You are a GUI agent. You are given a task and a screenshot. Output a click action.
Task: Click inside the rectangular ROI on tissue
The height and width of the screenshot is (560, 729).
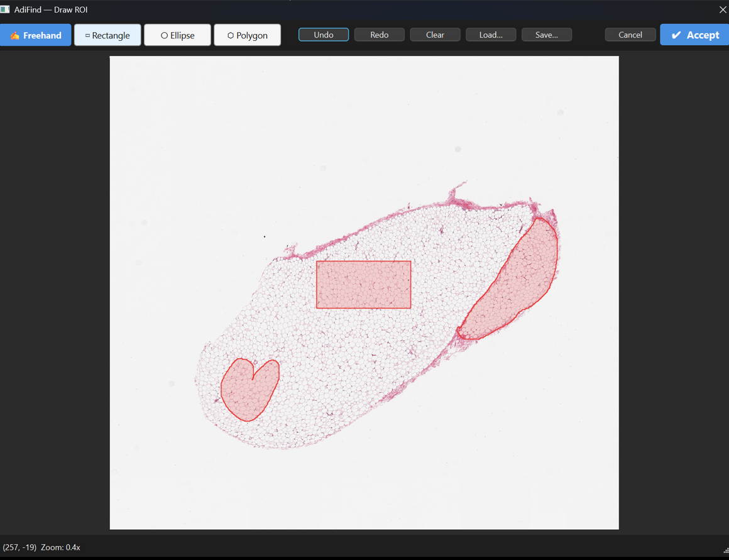[x=364, y=285]
